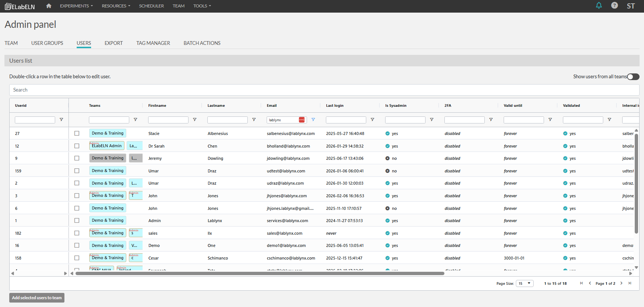Screen dimensions: 644x307
Task: Select the checkbox for Jeremy Dowling
Action: coord(77,158)
